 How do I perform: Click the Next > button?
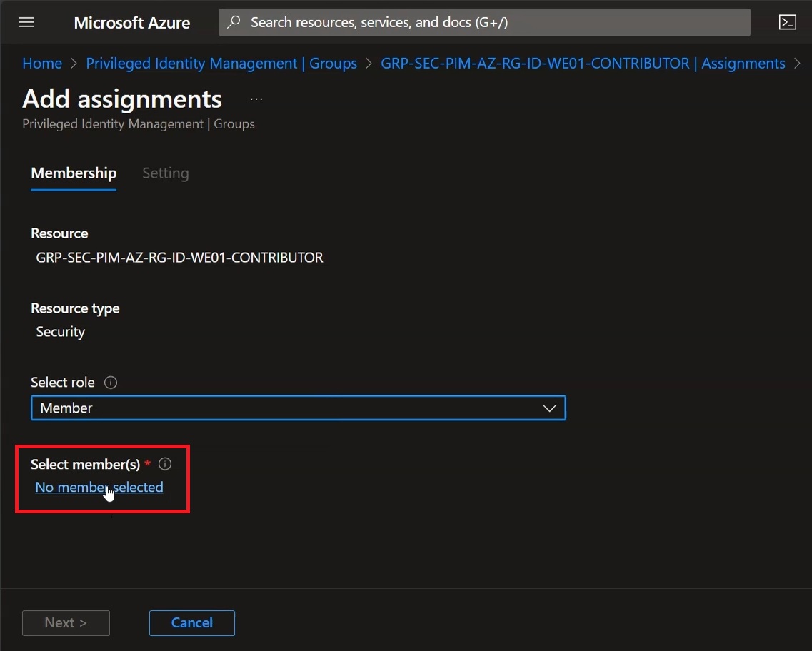(66, 623)
